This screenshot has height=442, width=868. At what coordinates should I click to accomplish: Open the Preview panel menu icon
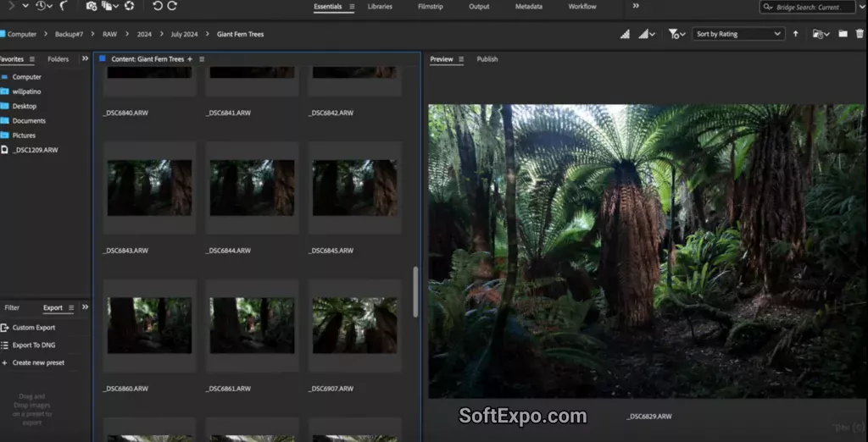coord(461,59)
